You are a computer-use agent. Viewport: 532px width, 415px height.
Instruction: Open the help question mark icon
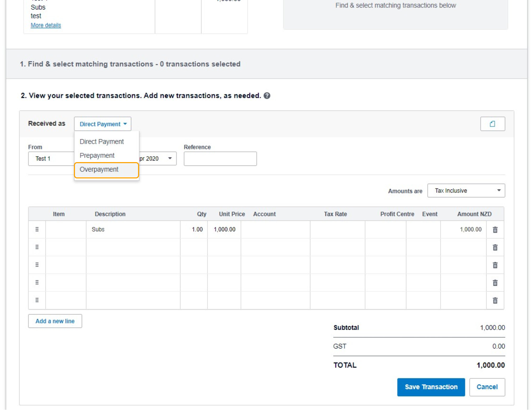(x=267, y=96)
